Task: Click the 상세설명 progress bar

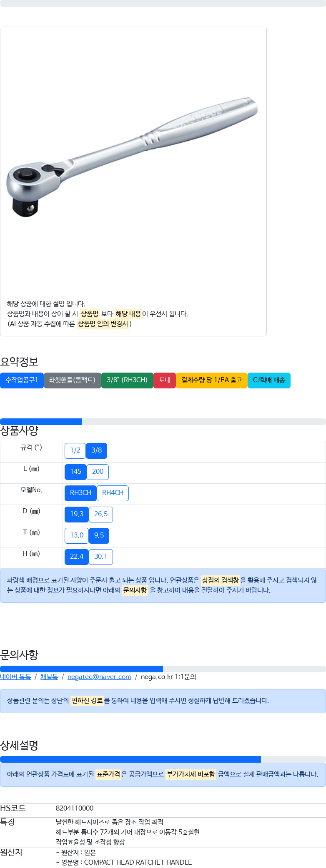Action: coord(163,759)
